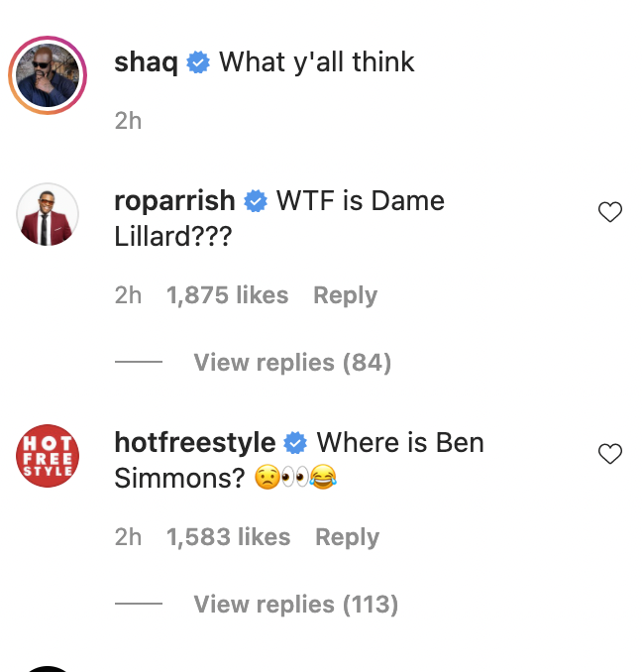
Task: Reply to hotfreestyle's comment
Action: [347, 537]
